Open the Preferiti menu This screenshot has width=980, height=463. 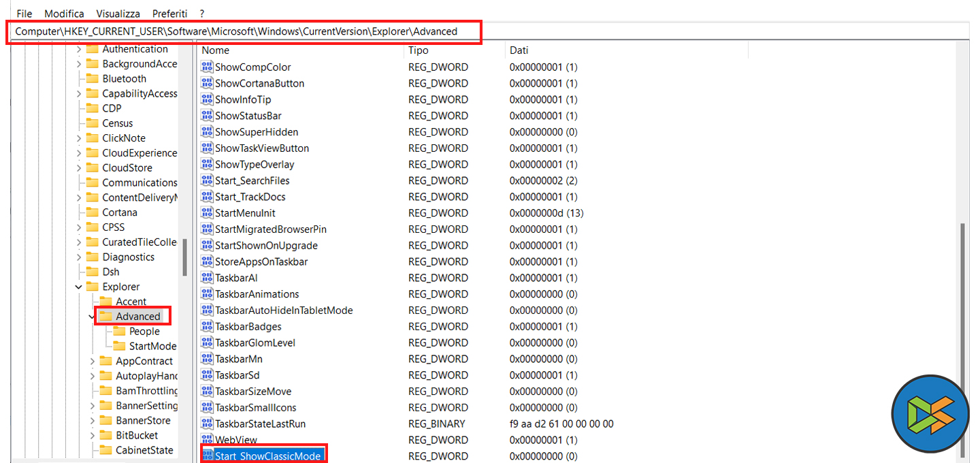coord(170,14)
